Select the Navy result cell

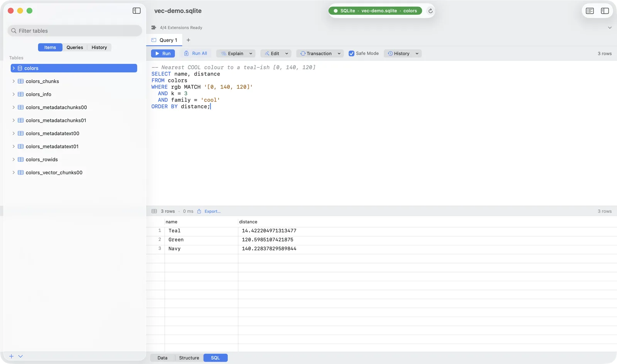[x=201, y=249]
